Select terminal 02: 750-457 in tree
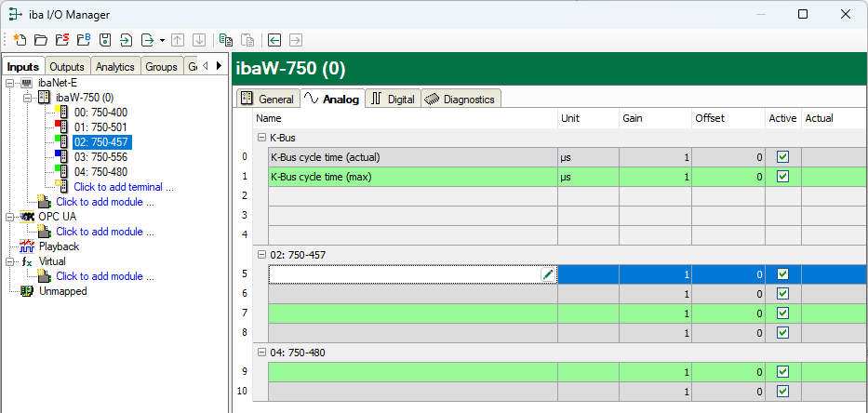 pyautogui.click(x=101, y=141)
